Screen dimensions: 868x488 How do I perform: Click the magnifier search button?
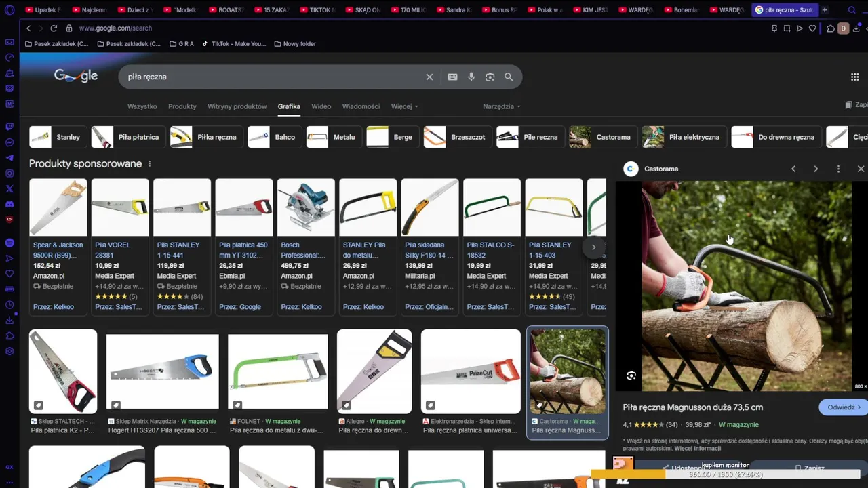point(509,77)
